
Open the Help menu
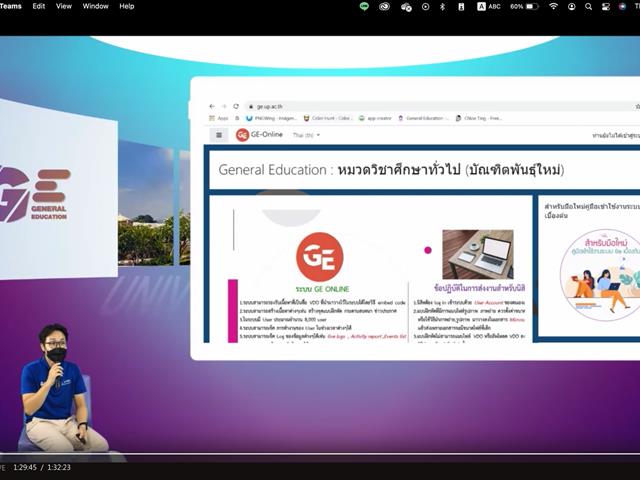coord(127,6)
